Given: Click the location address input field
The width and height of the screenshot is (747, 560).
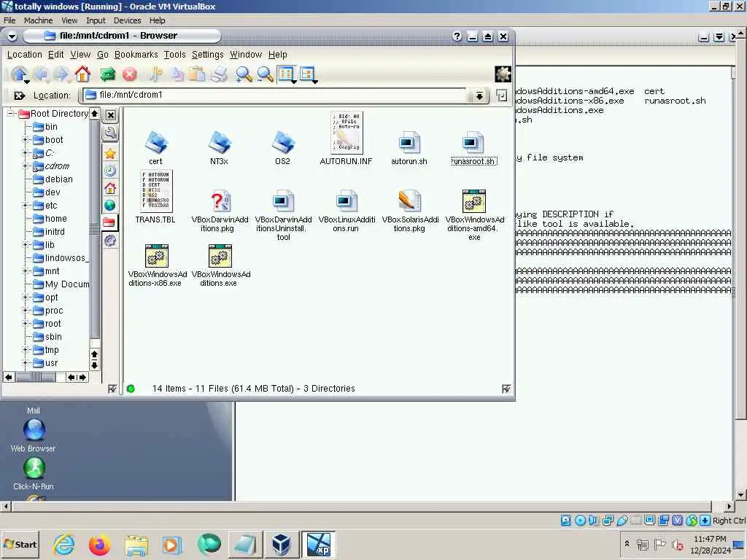Looking at the screenshot, I should [275, 96].
